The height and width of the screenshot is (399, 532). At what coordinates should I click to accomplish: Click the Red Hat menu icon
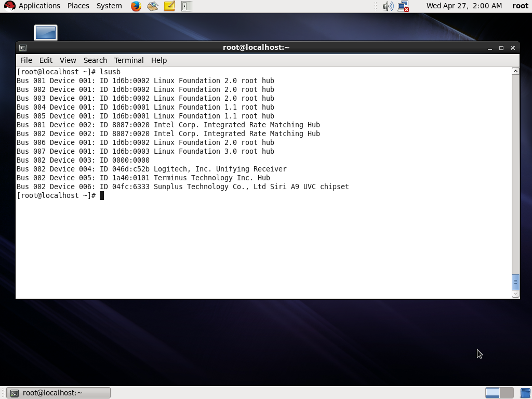10,6
